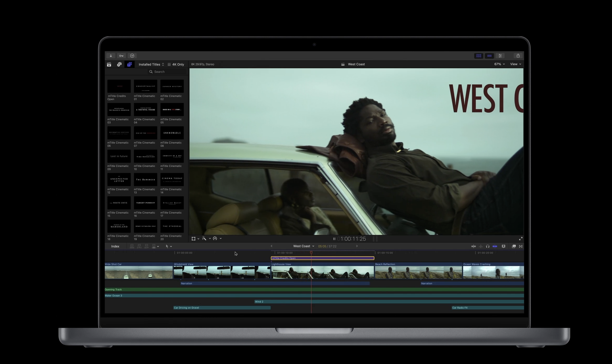
Task: Open the viewer zoom 67% dropdown
Action: (499, 64)
